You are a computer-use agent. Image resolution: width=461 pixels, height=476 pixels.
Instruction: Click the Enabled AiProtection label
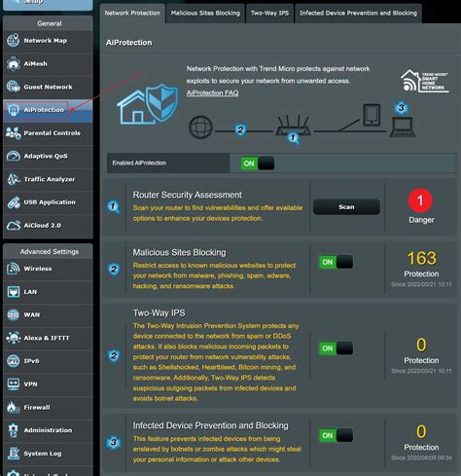(x=139, y=163)
